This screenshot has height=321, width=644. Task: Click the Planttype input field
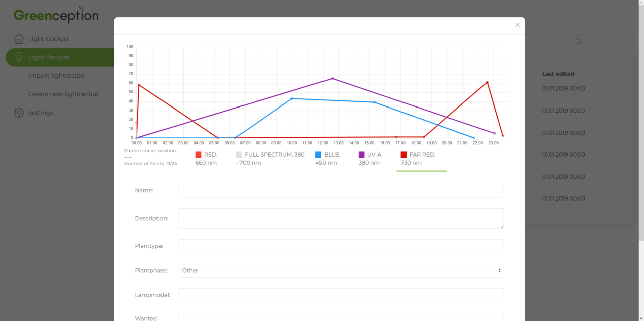341,246
